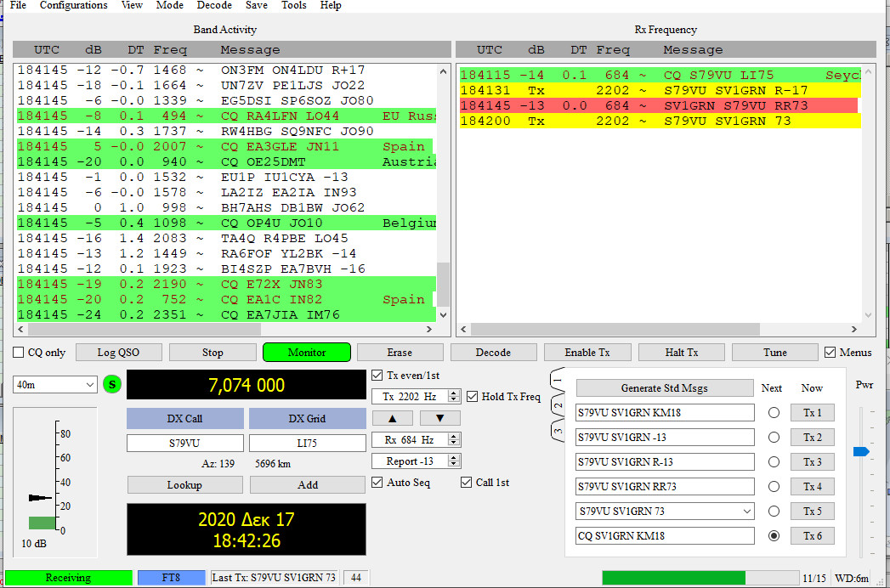Toggle the Hold Tx Freq checkbox
Image resolution: width=890 pixels, height=588 pixels.
473,396
